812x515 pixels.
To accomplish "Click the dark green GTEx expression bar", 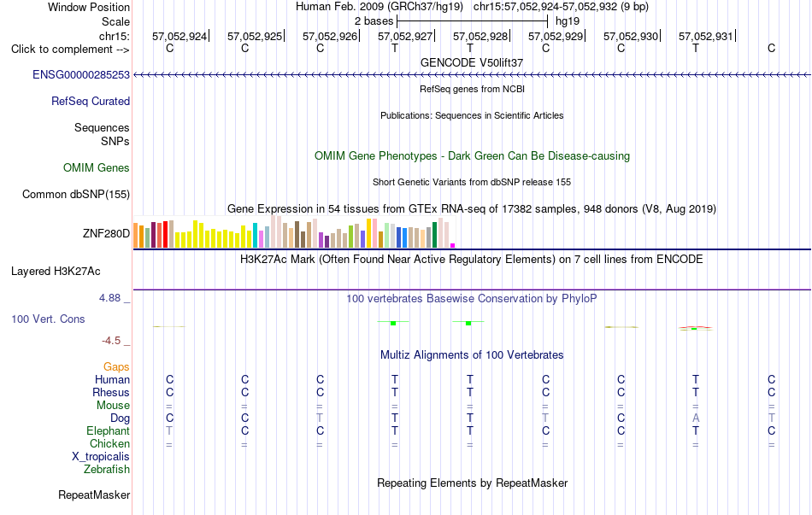I will 435,235.
